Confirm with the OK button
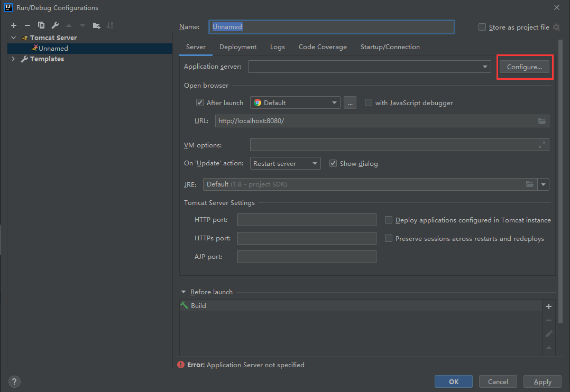 (453, 382)
